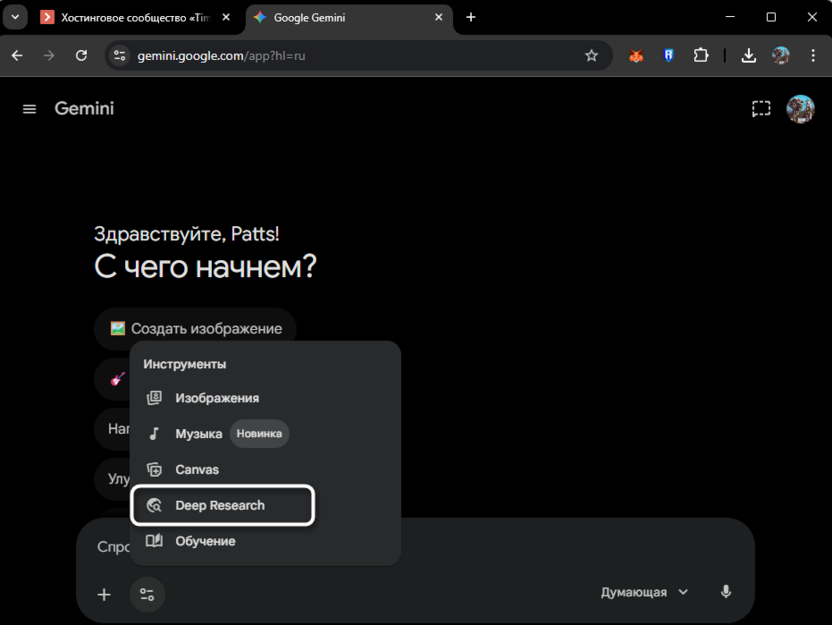This screenshot has height=625, width=832.
Task: Open the tab search dropdown arrow
Action: (15, 17)
